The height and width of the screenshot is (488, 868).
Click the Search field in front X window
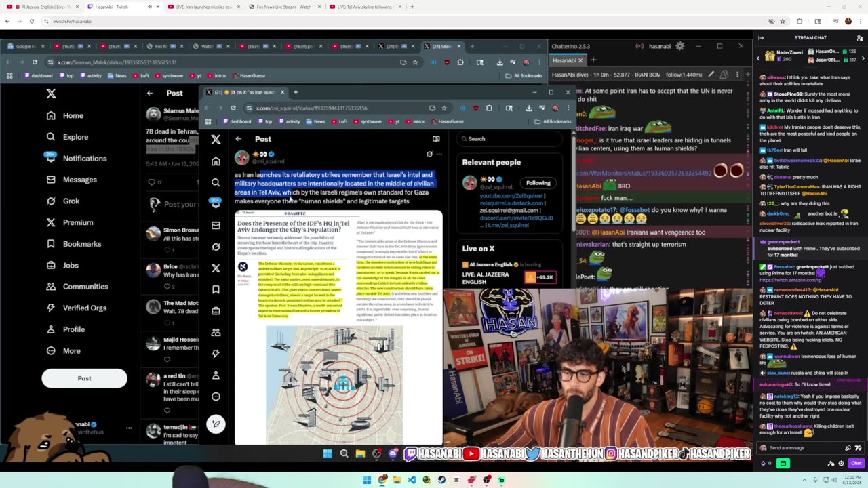(x=510, y=139)
